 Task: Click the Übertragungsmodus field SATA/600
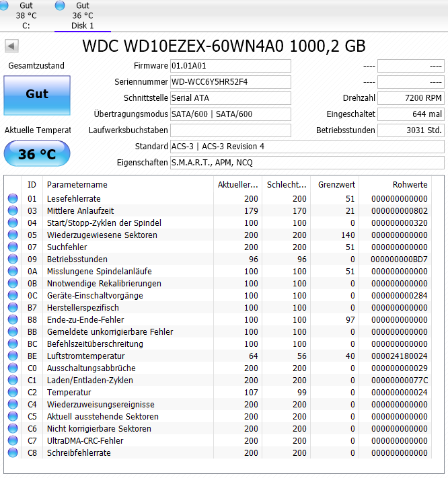pyautogui.click(x=230, y=114)
